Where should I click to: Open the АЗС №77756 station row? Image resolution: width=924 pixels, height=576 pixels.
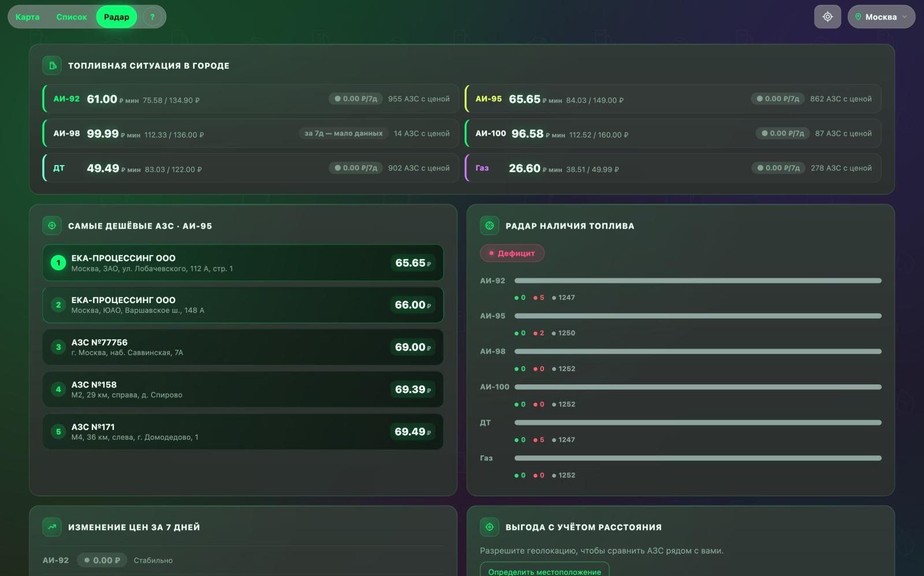click(x=243, y=347)
